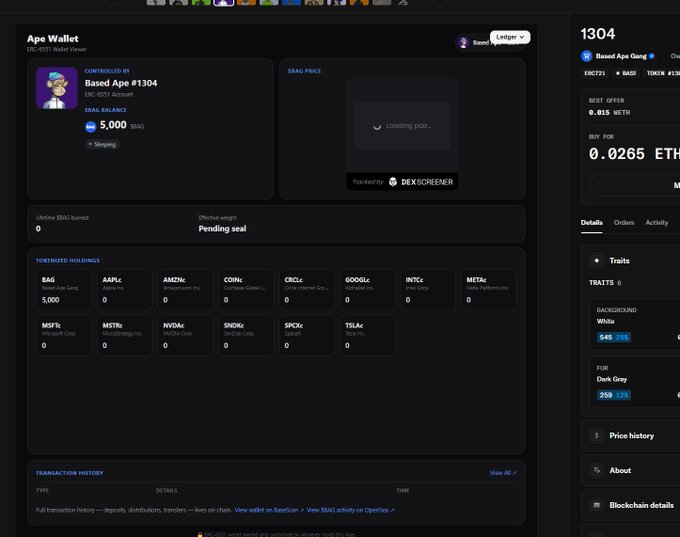
Task: Select the SNDKc SanDisk holding card
Action: (x=246, y=335)
